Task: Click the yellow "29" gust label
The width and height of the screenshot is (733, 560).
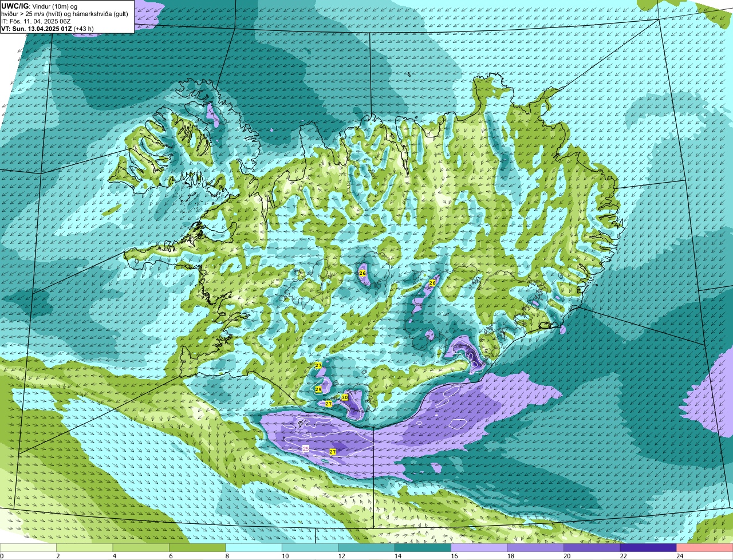Action: 318,389
